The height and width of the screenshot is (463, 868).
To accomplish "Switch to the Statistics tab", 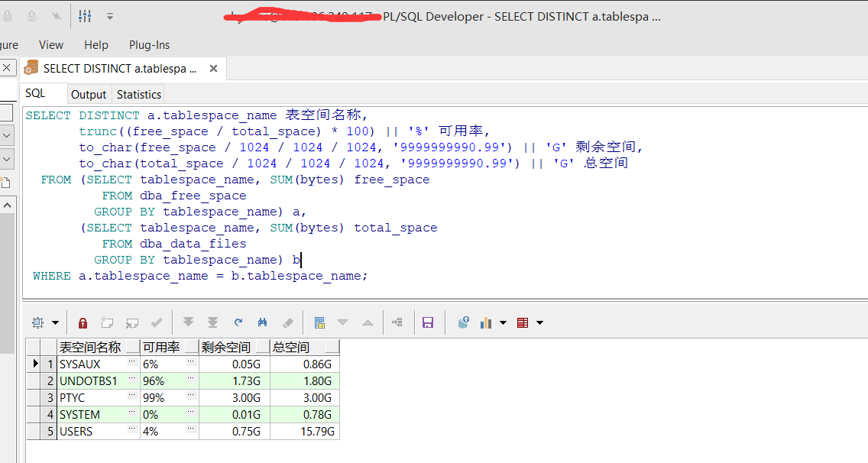I will [138, 94].
